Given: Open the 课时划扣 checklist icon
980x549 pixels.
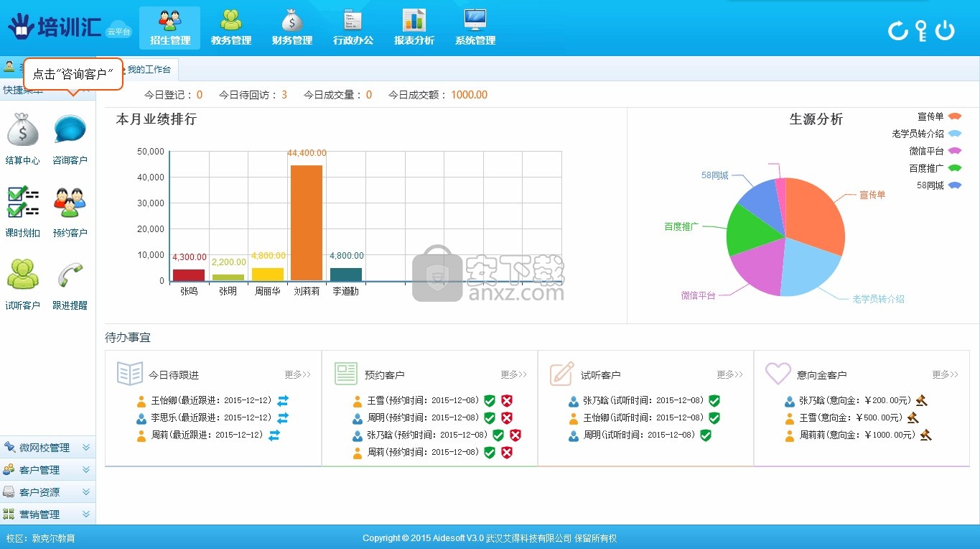Looking at the screenshot, I should 22,203.
